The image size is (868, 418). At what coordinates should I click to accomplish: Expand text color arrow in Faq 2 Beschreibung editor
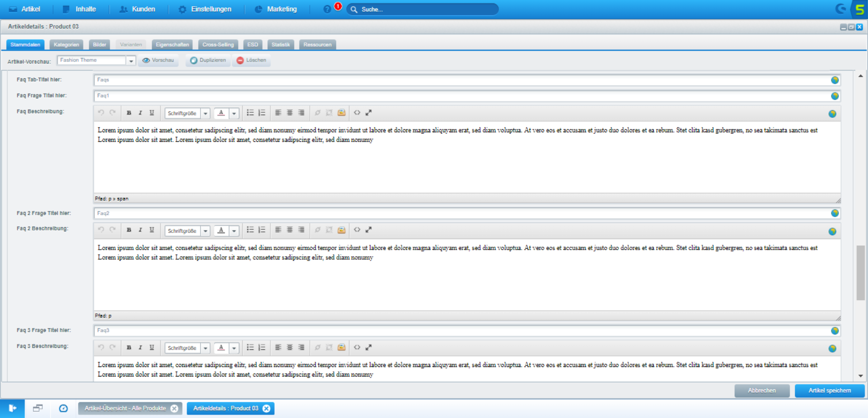pos(234,231)
